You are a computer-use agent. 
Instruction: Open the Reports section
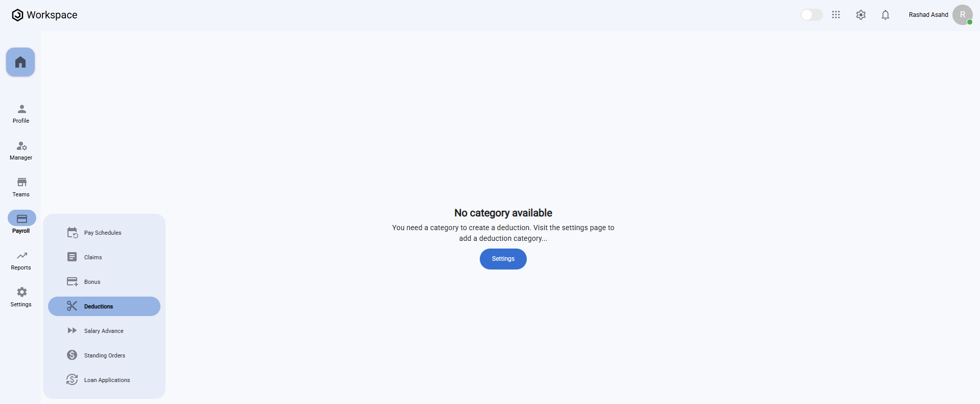click(21, 261)
